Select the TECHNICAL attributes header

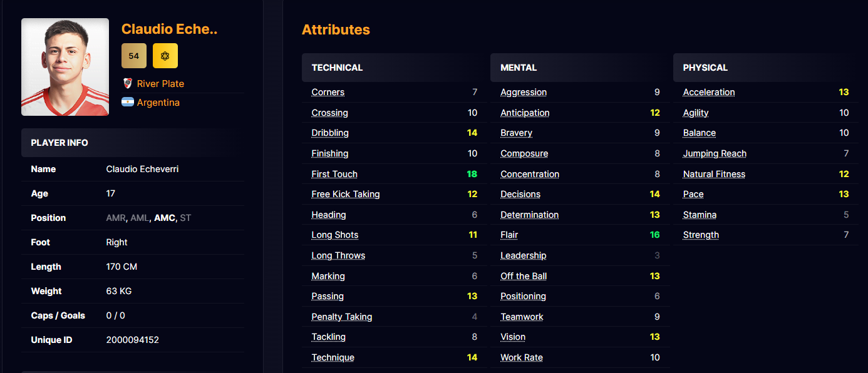(337, 68)
